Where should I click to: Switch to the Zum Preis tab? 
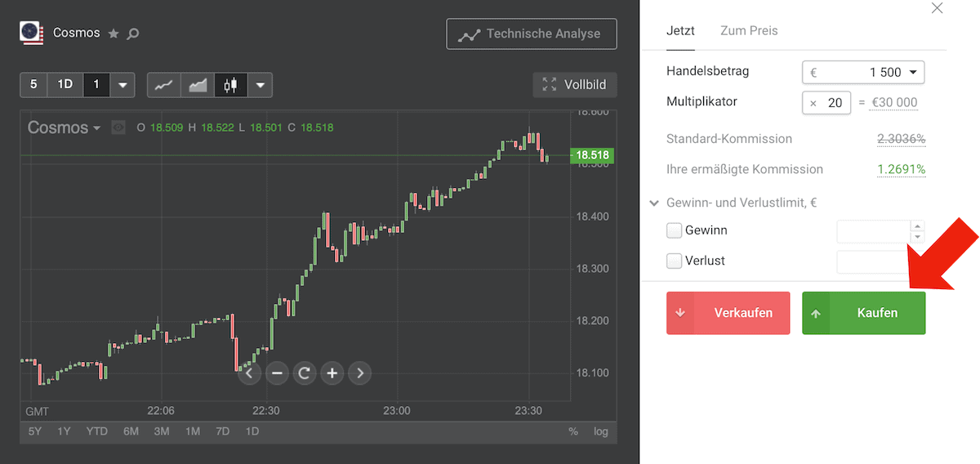coord(749,31)
